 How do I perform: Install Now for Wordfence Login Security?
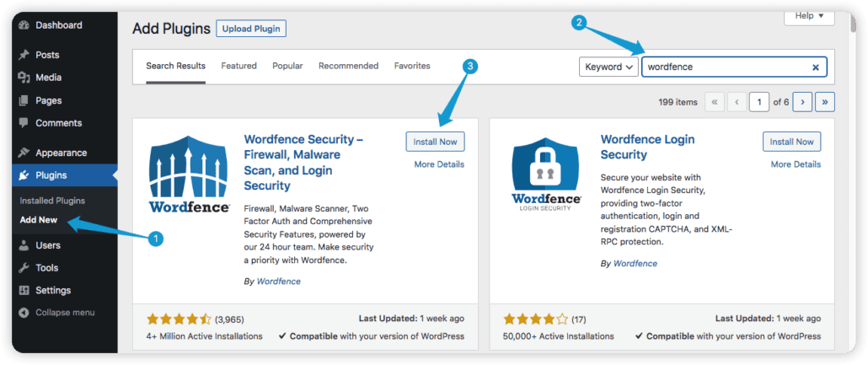pyautogui.click(x=791, y=142)
